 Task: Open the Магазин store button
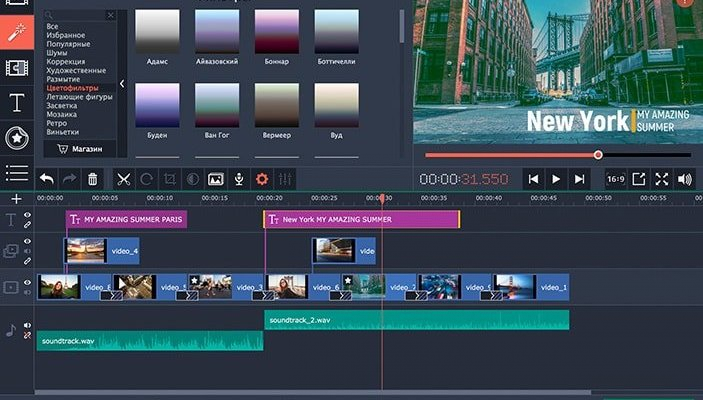[80, 149]
